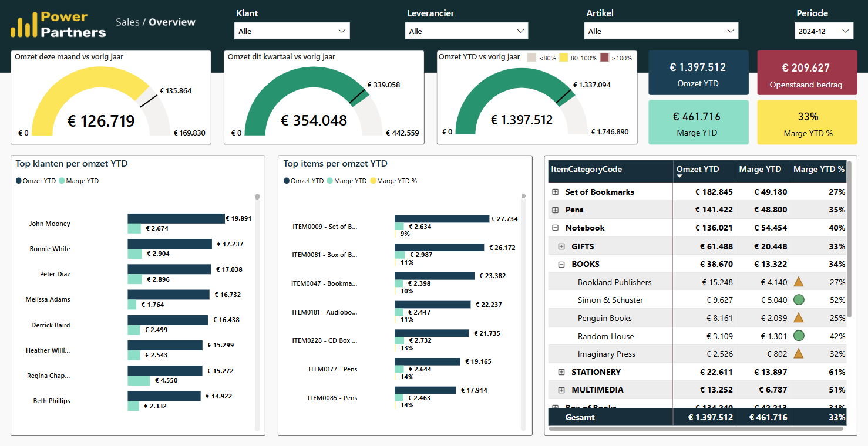Viewport: 868px width, 446px height.
Task: Select the Omzet YTD card showing € 1.397.512
Action: [x=698, y=73]
